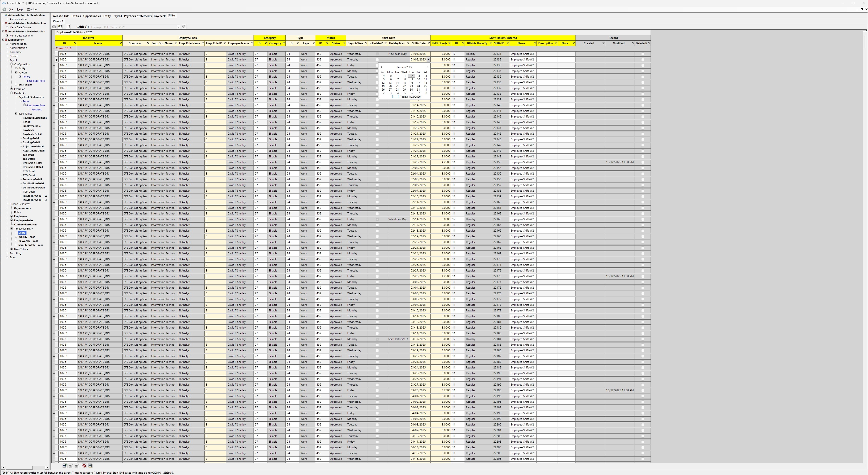Screen dimensions: 868x475
Task: Switch to the Paycheck-Statements tab
Action: [137, 16]
